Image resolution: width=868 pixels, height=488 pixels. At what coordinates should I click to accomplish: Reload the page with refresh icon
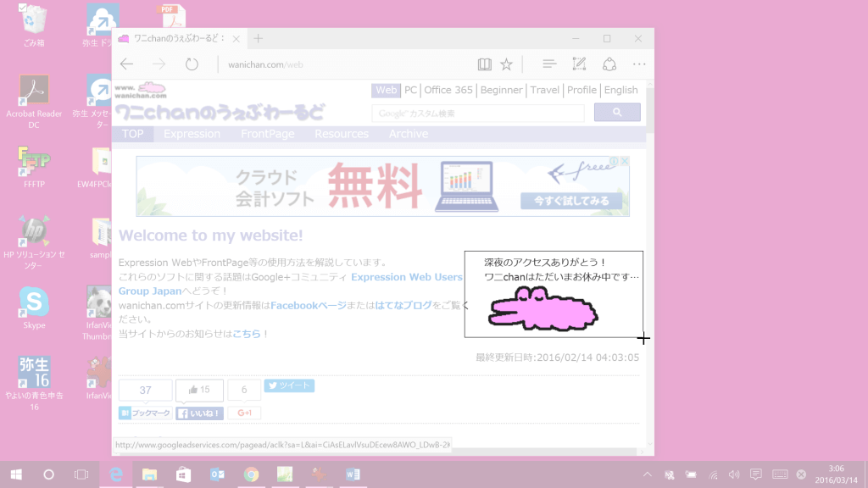coord(192,64)
